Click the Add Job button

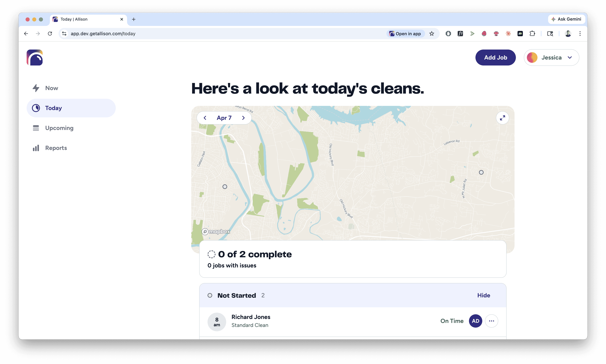point(495,58)
